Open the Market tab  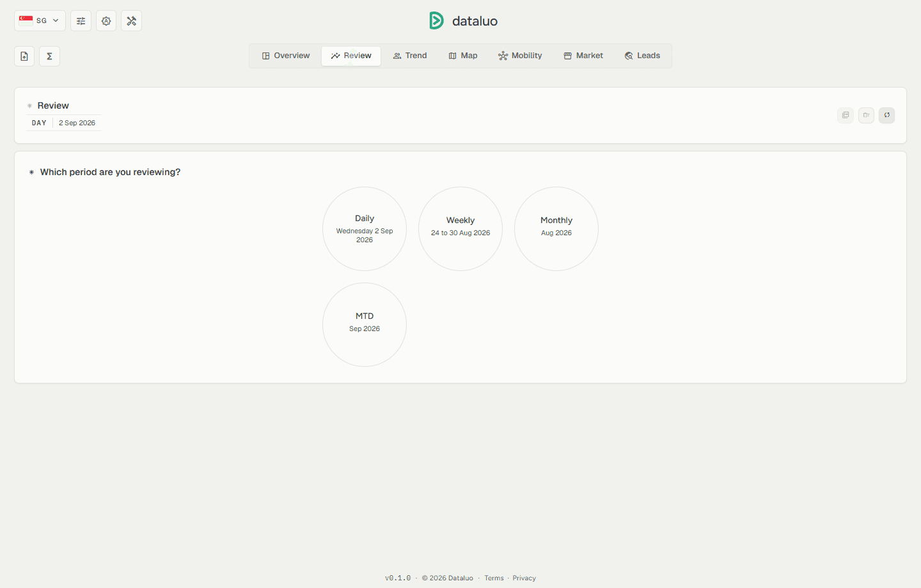click(583, 56)
